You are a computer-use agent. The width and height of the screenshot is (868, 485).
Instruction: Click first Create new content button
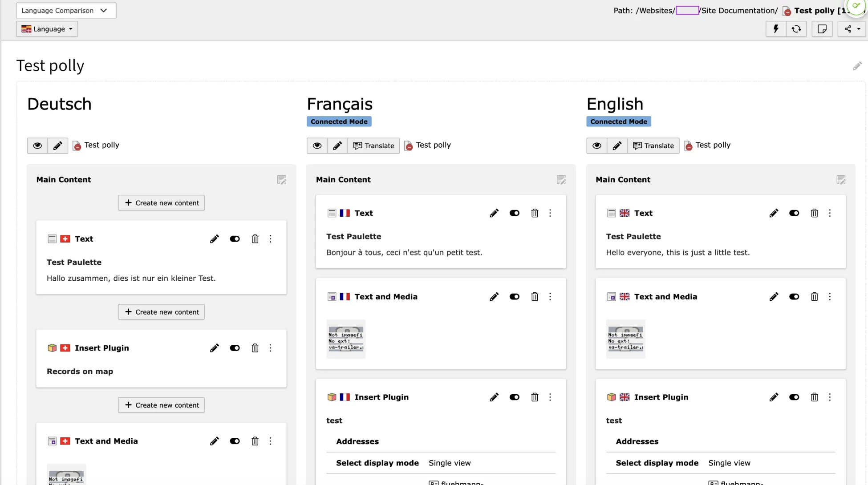[x=161, y=203]
